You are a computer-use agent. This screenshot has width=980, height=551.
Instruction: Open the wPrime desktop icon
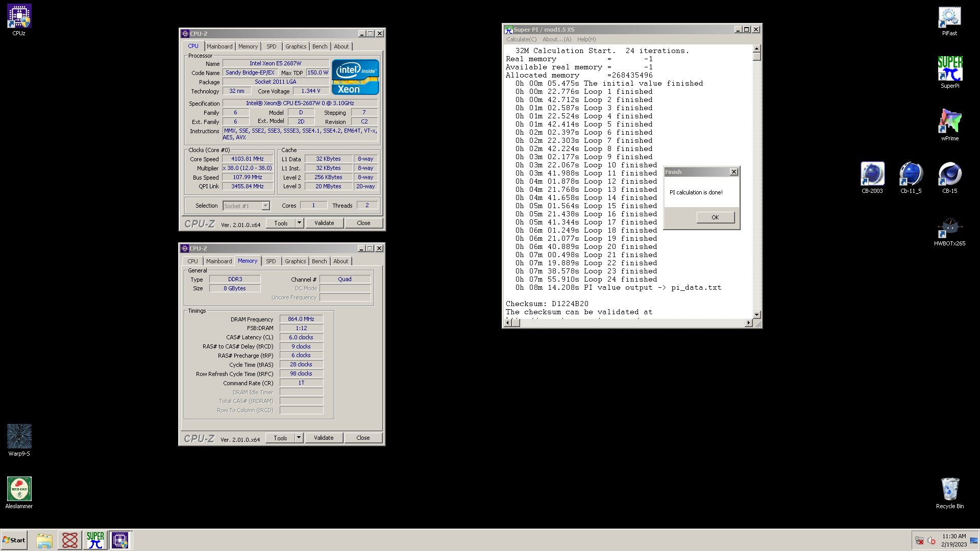[x=950, y=125]
